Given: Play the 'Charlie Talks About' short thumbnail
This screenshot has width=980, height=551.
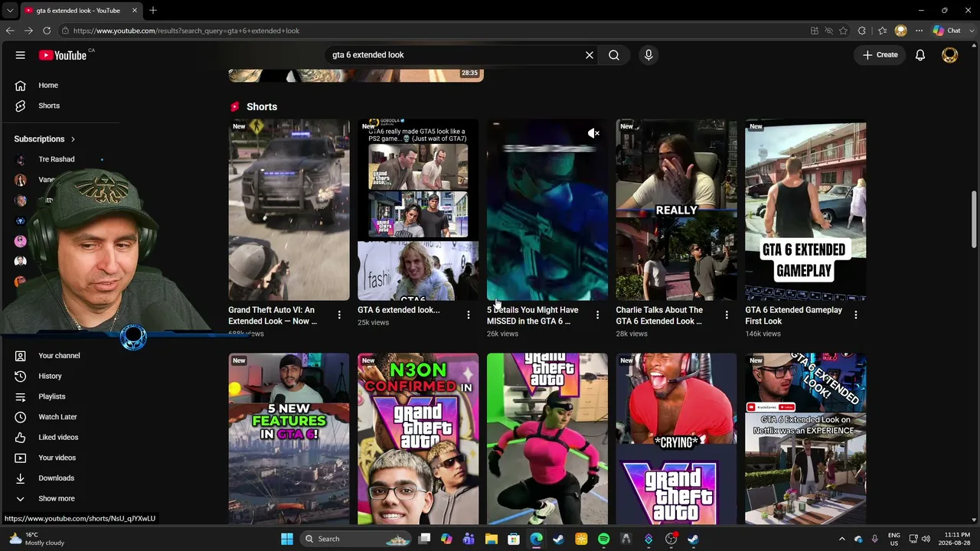Looking at the screenshot, I should 676,210.
